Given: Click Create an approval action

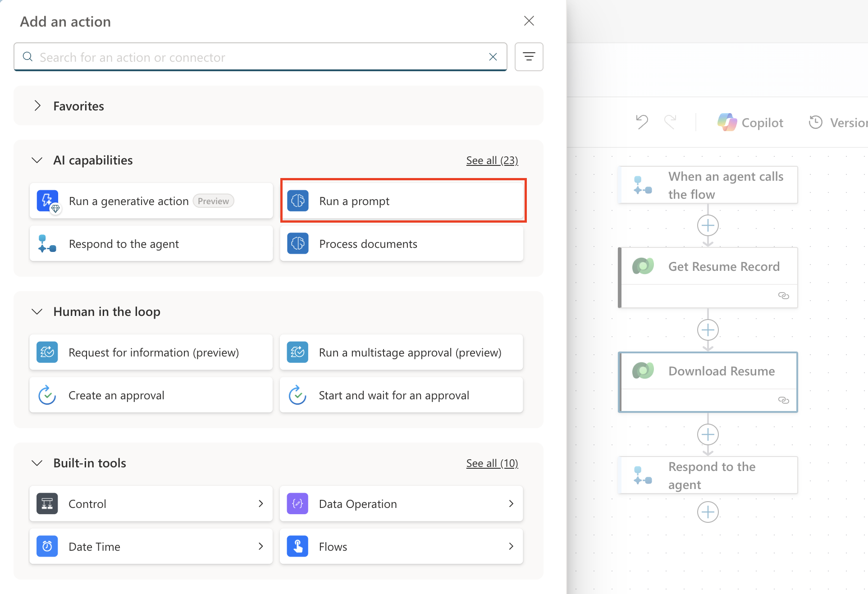Looking at the screenshot, I should [x=151, y=395].
